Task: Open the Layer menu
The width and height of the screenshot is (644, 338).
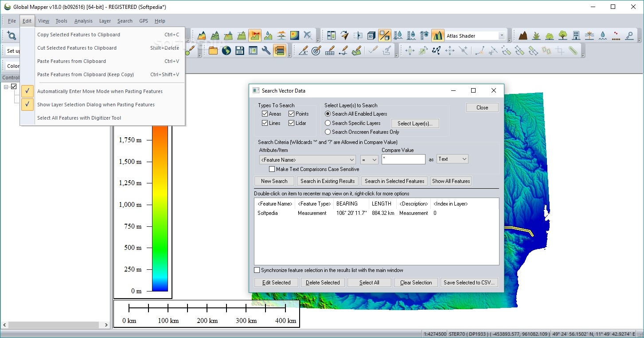Action: click(105, 21)
